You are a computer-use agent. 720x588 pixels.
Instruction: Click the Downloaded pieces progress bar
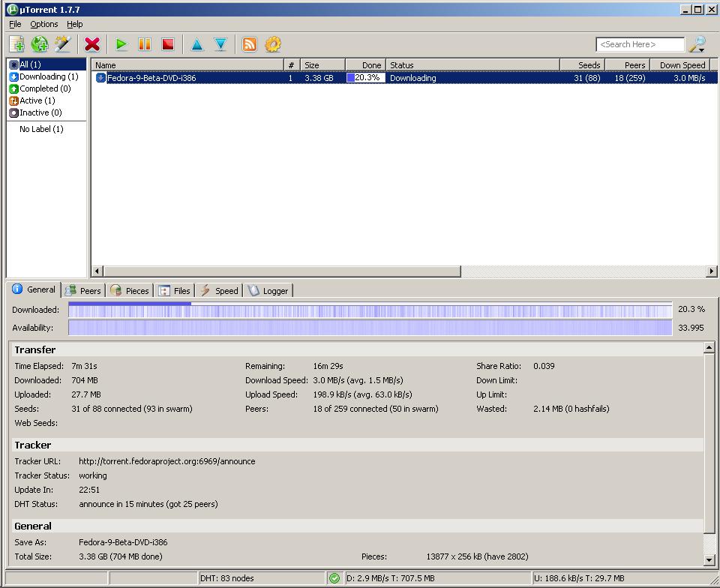coord(370,310)
